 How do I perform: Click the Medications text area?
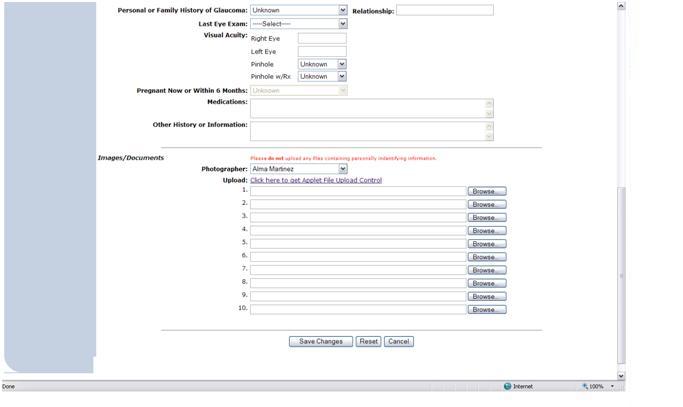click(x=372, y=108)
